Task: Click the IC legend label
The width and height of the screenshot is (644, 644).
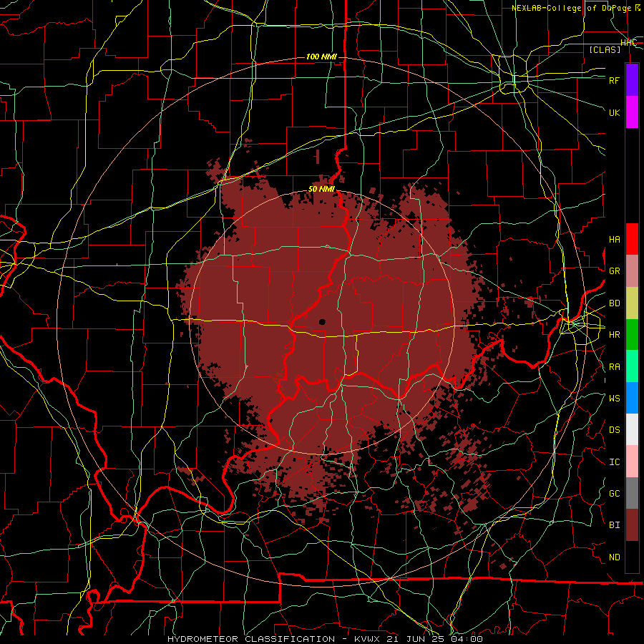Action: (614, 462)
